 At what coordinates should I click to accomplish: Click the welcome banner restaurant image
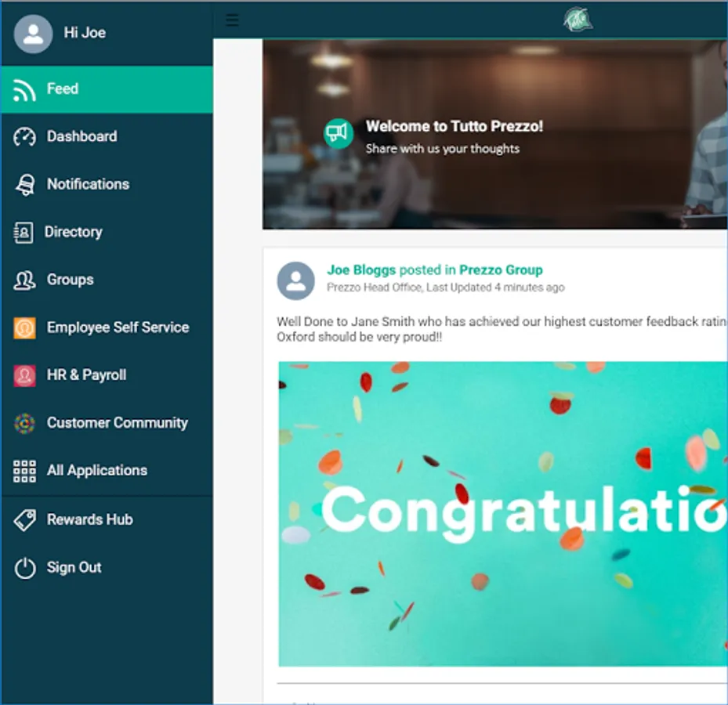495,135
